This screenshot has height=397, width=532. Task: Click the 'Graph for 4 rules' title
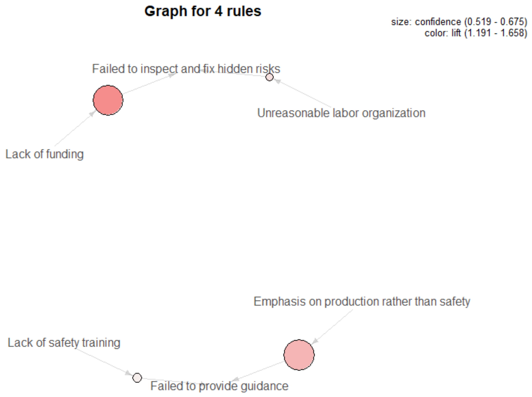[x=203, y=11]
